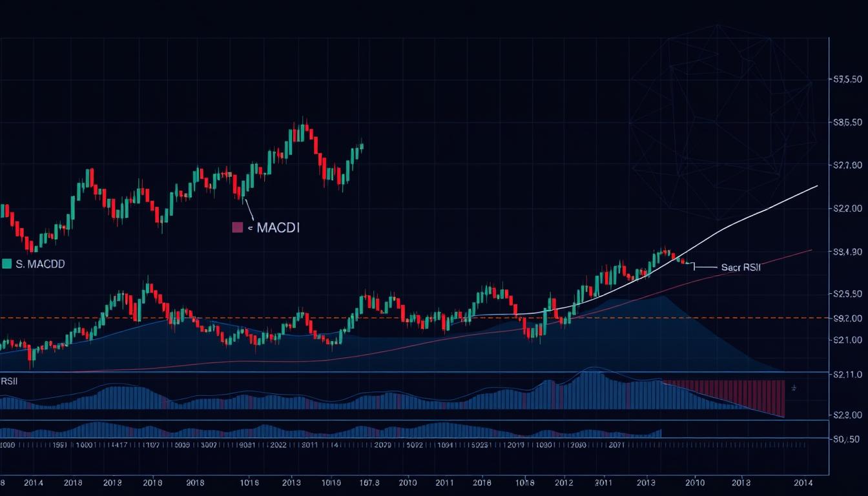The image size is (868, 496).
Task: Click the green S. MACDD legend swatch
Action: click(x=7, y=263)
